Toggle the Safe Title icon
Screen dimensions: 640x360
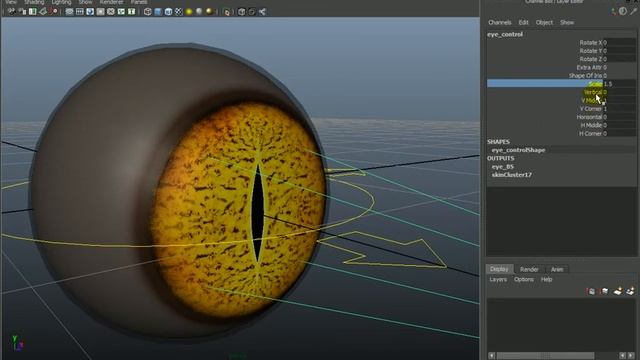point(131,12)
